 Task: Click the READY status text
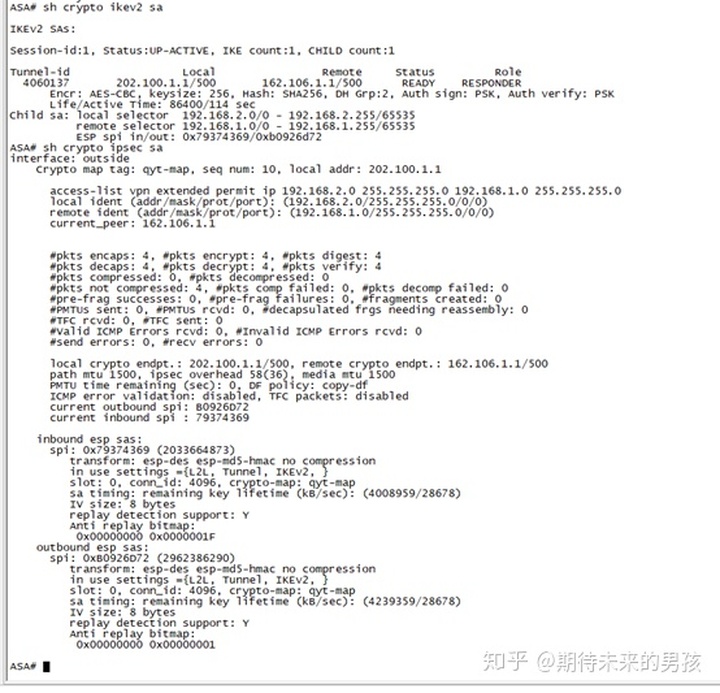click(x=418, y=83)
